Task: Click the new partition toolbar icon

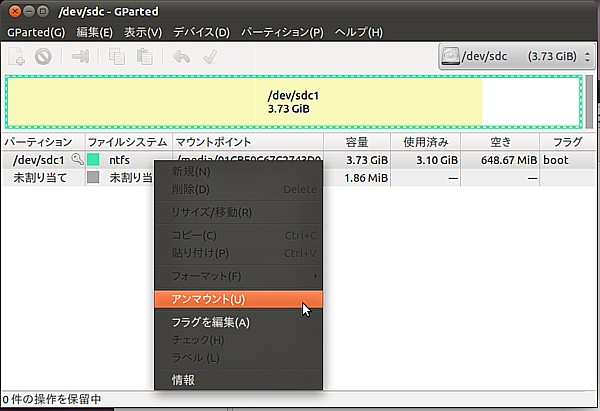Action: coord(16,57)
